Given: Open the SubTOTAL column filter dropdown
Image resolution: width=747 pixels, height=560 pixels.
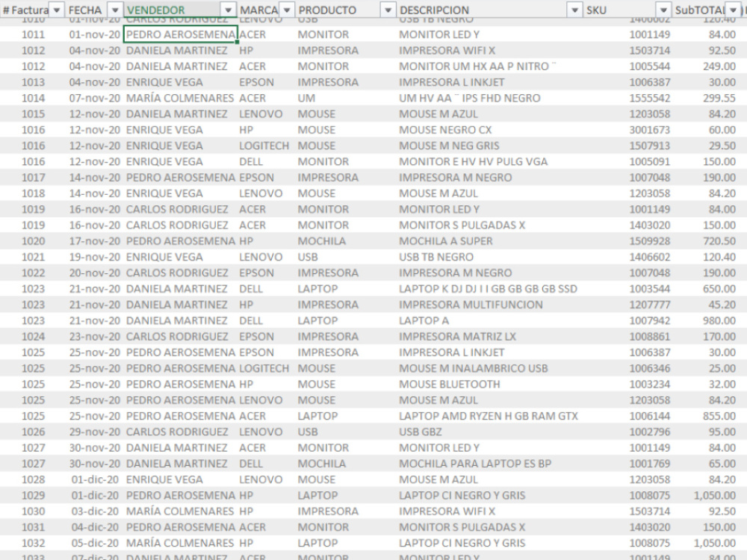Looking at the screenshot, I should pos(733,10).
